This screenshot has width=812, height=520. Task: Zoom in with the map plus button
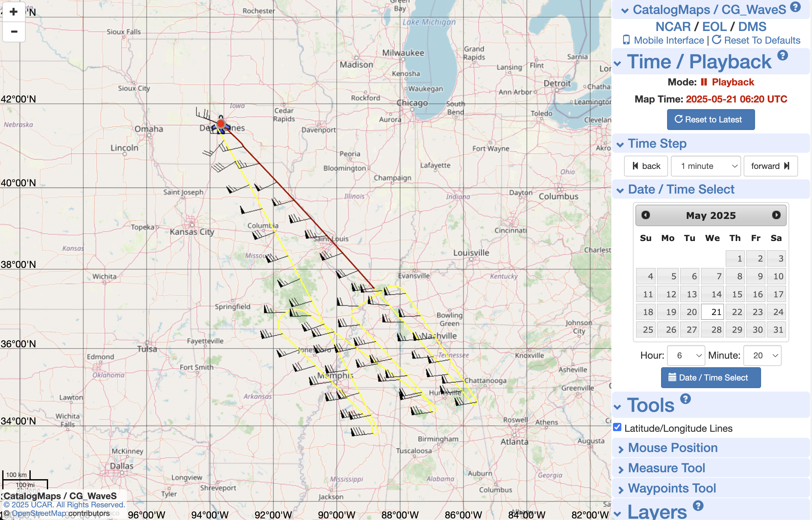click(x=14, y=12)
